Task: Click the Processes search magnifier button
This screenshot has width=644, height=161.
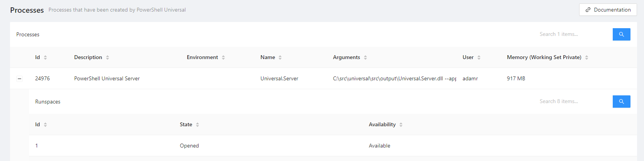Action: point(621,34)
